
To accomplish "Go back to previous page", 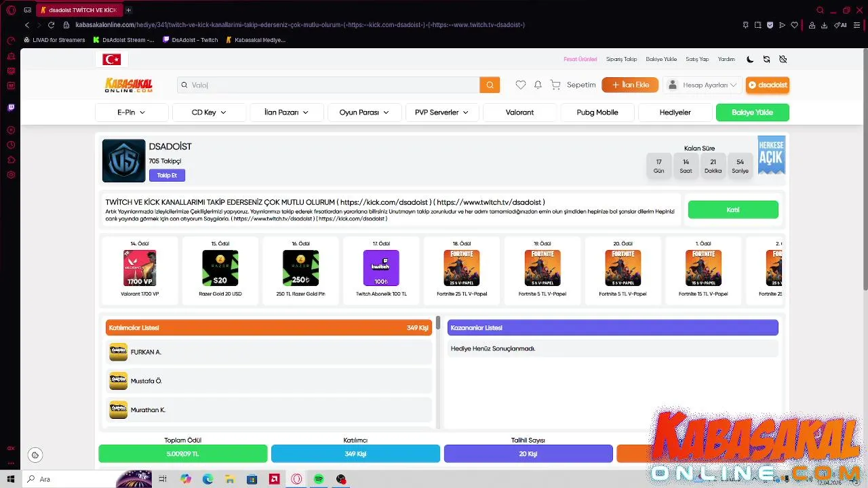I will coord(27,25).
